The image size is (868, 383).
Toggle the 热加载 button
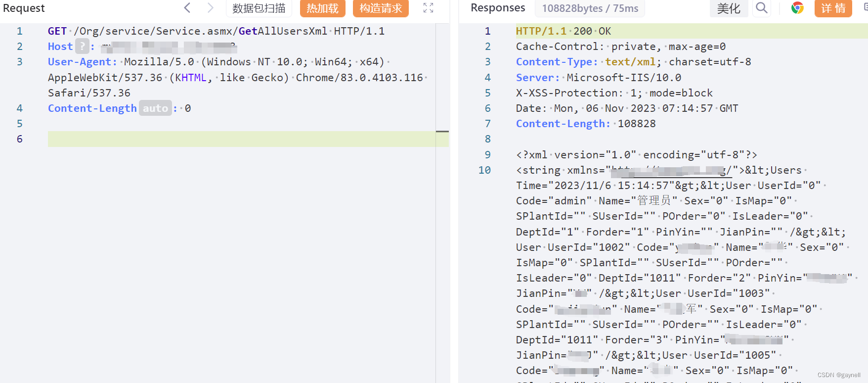pos(322,8)
